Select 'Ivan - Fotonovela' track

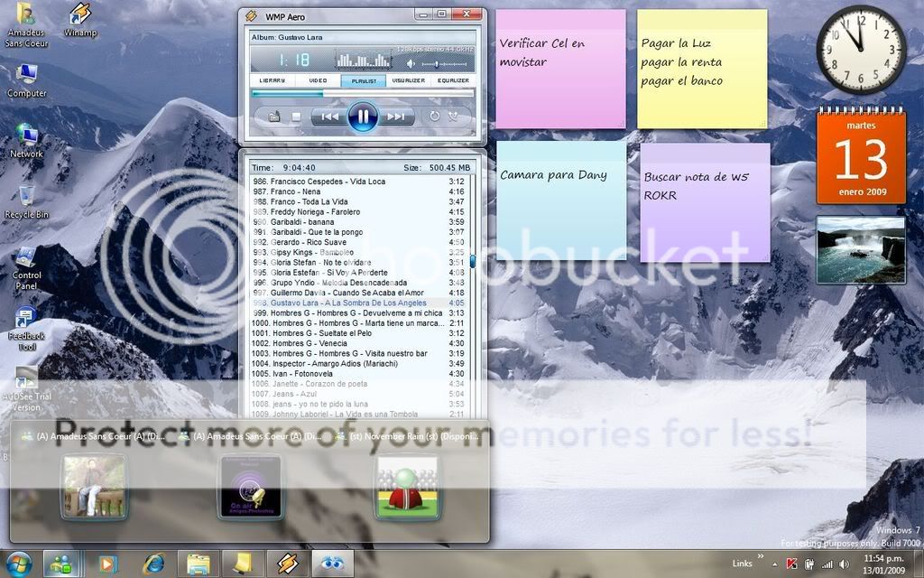coord(358,373)
